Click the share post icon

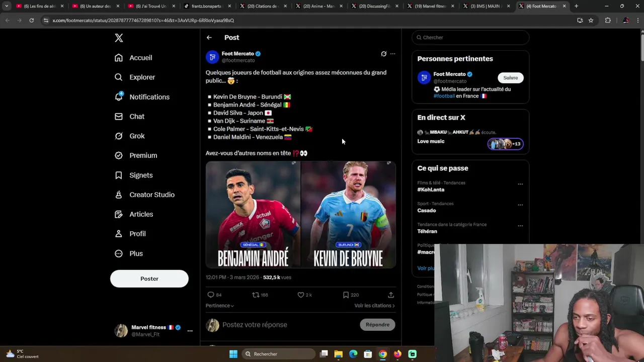391,295
